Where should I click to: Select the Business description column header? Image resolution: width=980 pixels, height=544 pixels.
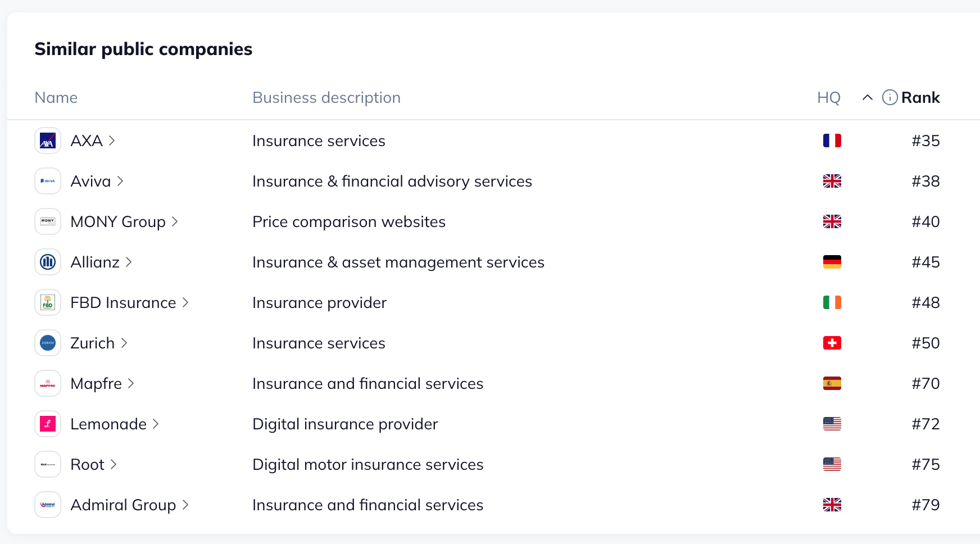[326, 97]
